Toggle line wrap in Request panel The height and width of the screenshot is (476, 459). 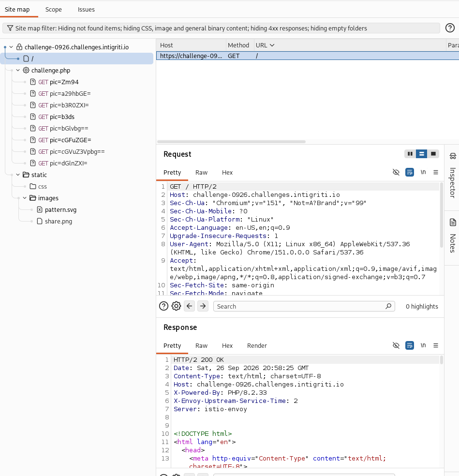[410, 172]
